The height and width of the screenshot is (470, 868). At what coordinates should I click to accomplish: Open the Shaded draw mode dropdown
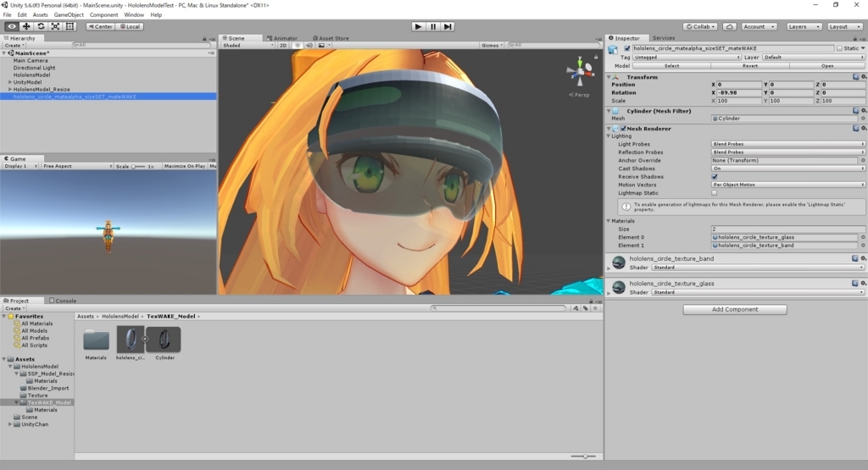click(x=248, y=46)
